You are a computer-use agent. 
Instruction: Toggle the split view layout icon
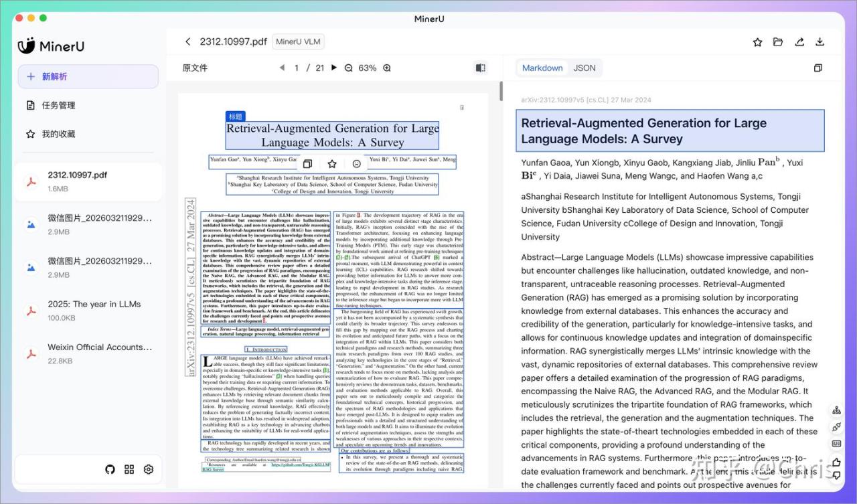pyautogui.click(x=480, y=68)
